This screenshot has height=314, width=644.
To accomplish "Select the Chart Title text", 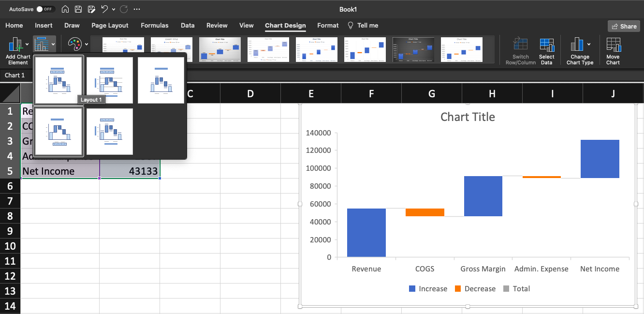I will tap(468, 117).
